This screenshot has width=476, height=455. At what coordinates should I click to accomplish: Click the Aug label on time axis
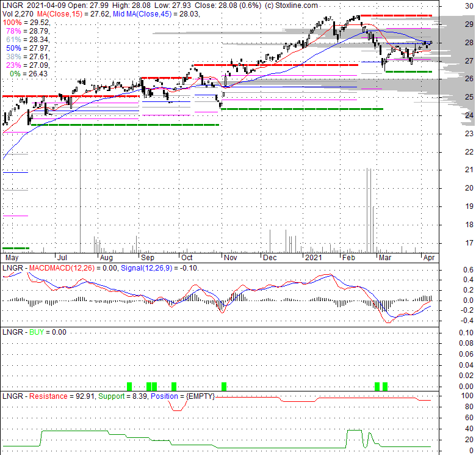point(106,258)
